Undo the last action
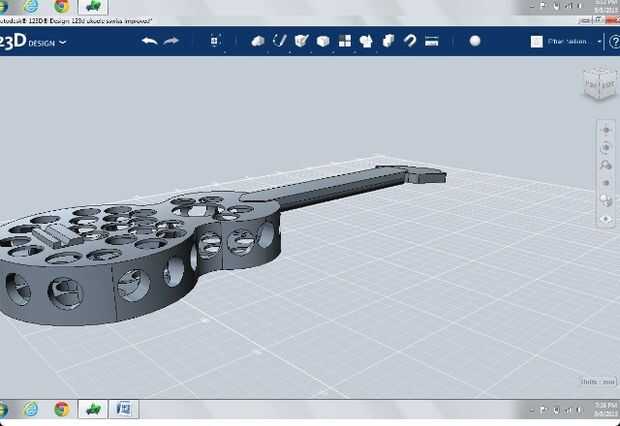Viewport: 620px width, 426px height. tap(150, 41)
